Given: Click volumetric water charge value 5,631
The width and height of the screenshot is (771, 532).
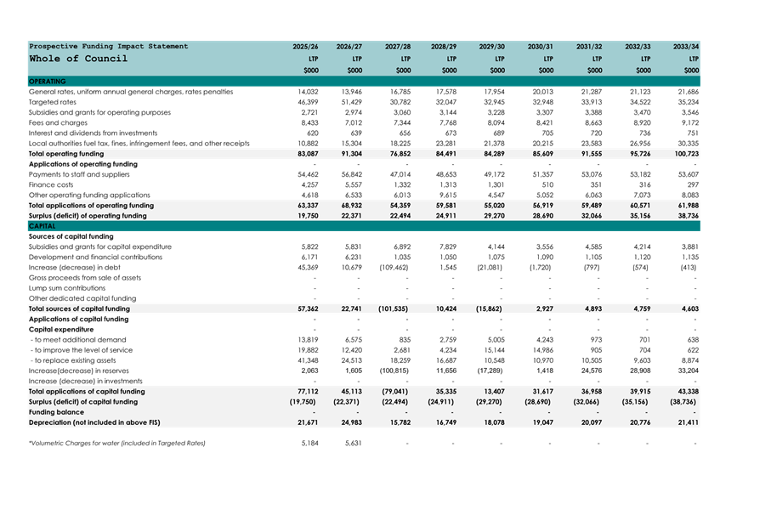Looking at the screenshot, I should [x=354, y=443].
